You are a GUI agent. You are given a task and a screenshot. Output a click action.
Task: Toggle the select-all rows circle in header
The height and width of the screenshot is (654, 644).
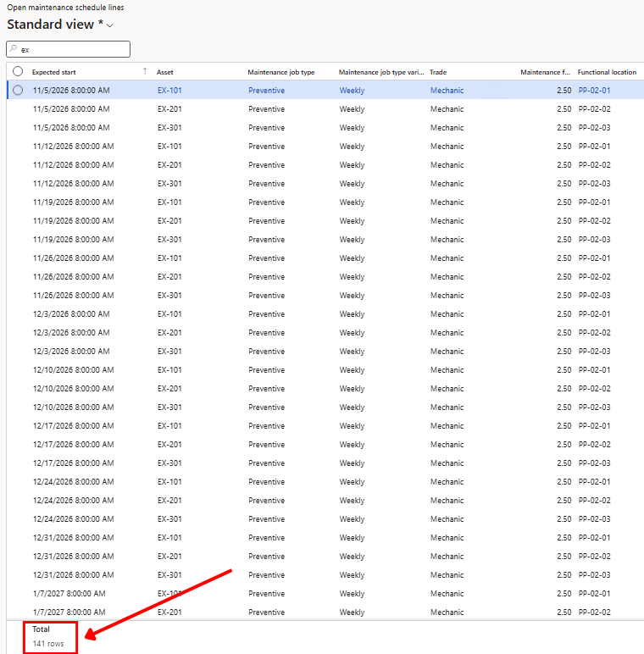click(x=18, y=71)
